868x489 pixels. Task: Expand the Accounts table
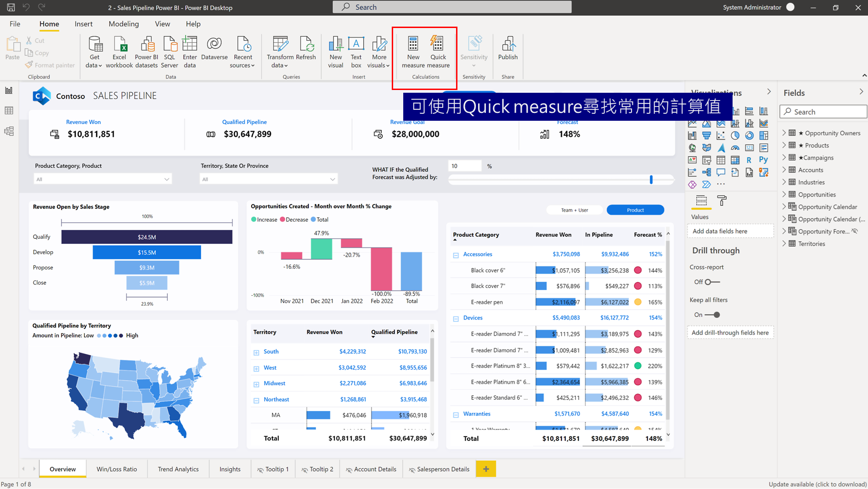784,170
